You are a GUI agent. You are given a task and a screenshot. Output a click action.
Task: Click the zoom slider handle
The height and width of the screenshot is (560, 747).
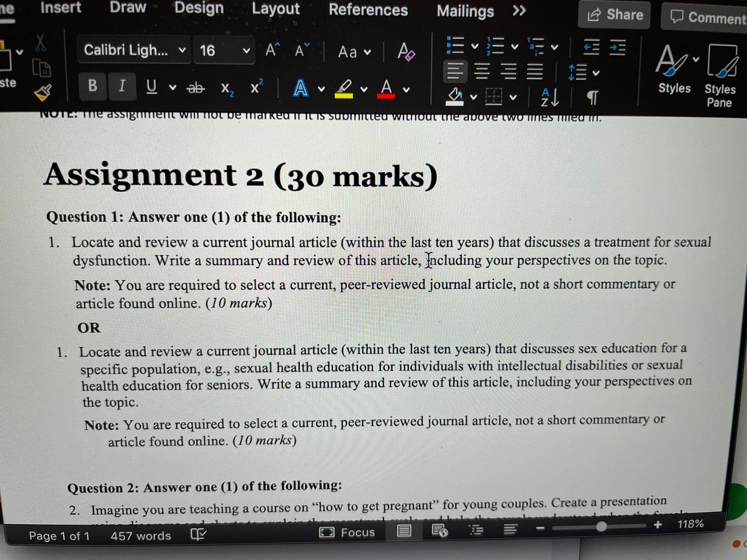tap(601, 526)
